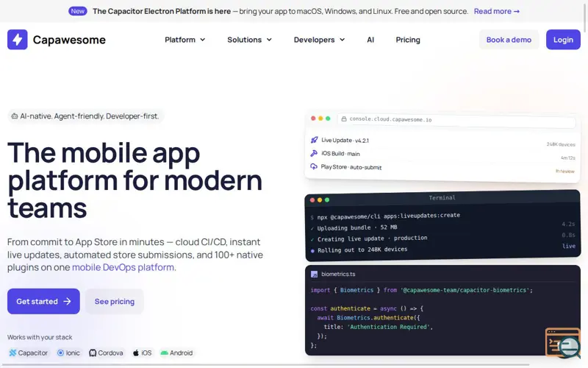
Task: Open the Developers navigation menu
Action: coord(319,40)
